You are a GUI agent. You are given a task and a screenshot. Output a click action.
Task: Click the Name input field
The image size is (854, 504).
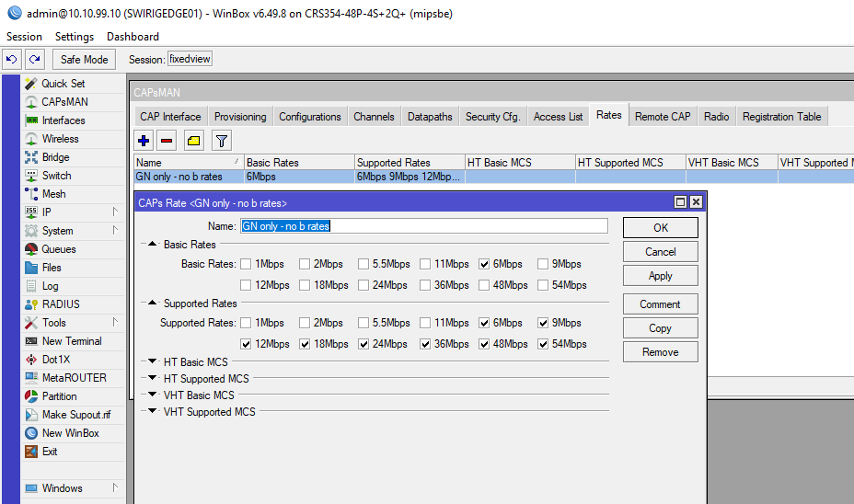(423, 226)
